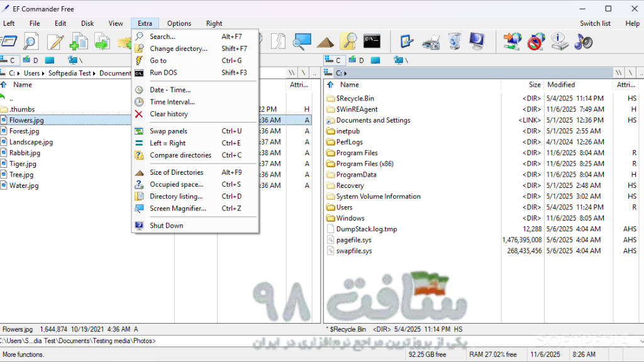The height and width of the screenshot is (362, 644).
Task: Select drive D in the left panel drive bar
Action: [31, 60]
